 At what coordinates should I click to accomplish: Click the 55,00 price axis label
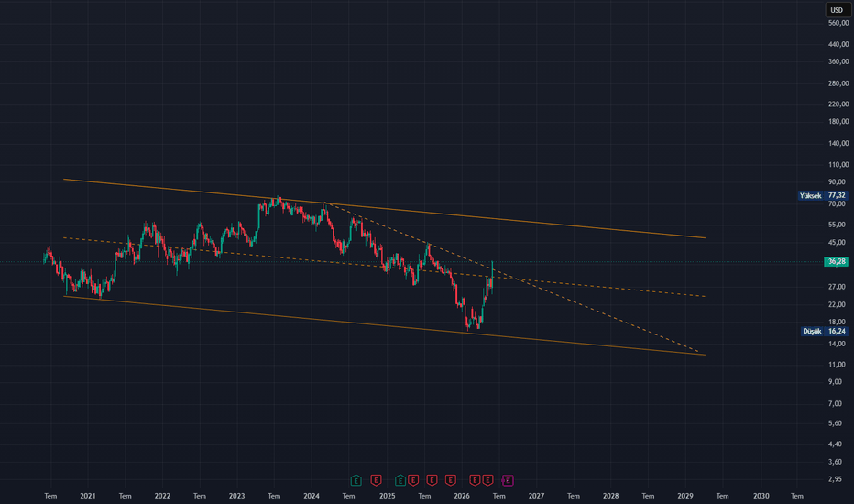[838, 225]
